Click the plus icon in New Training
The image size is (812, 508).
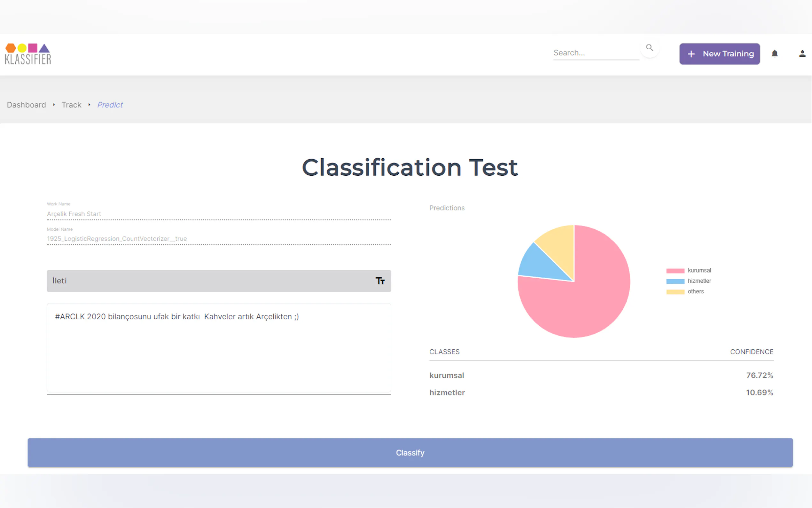(691, 54)
